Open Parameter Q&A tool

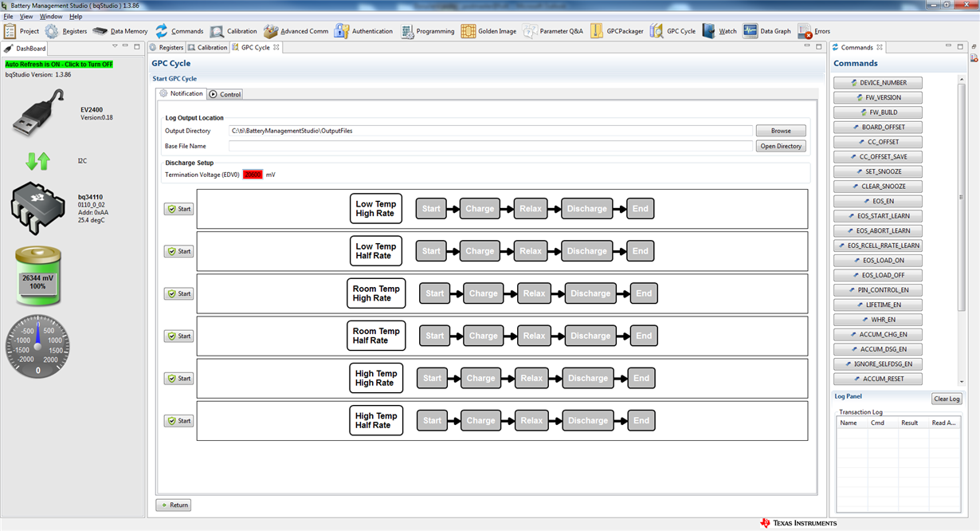click(553, 31)
